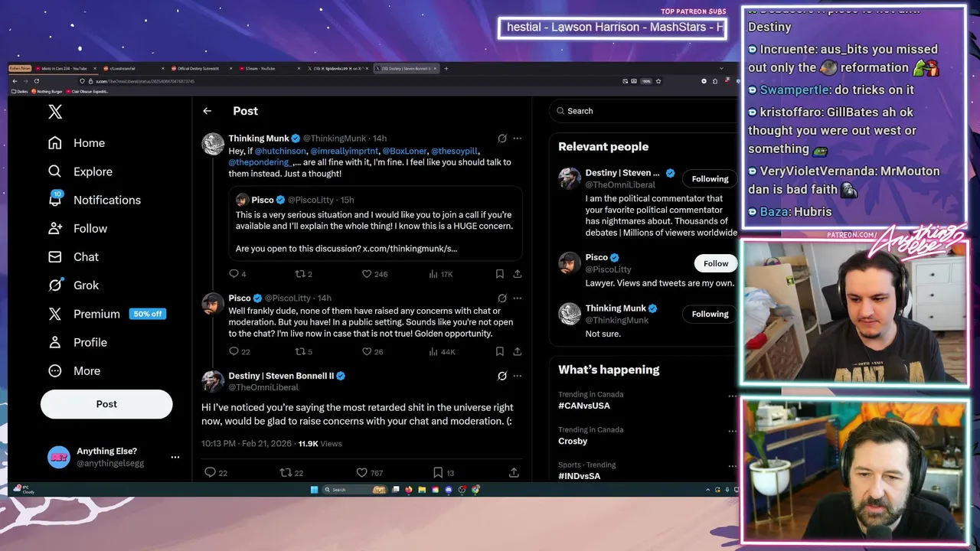Bookmark Pisco's 14h reply
Viewport: 980px width, 551px height.
pyautogui.click(x=499, y=351)
